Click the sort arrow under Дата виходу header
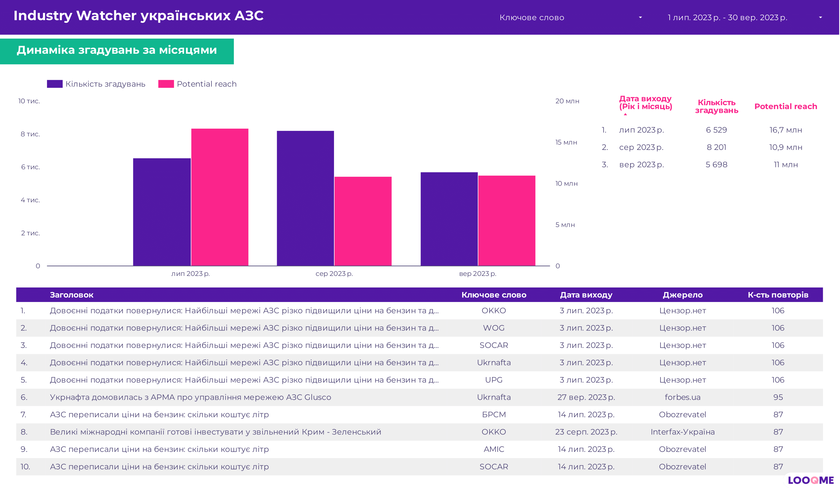The image size is (840, 504). point(625,114)
